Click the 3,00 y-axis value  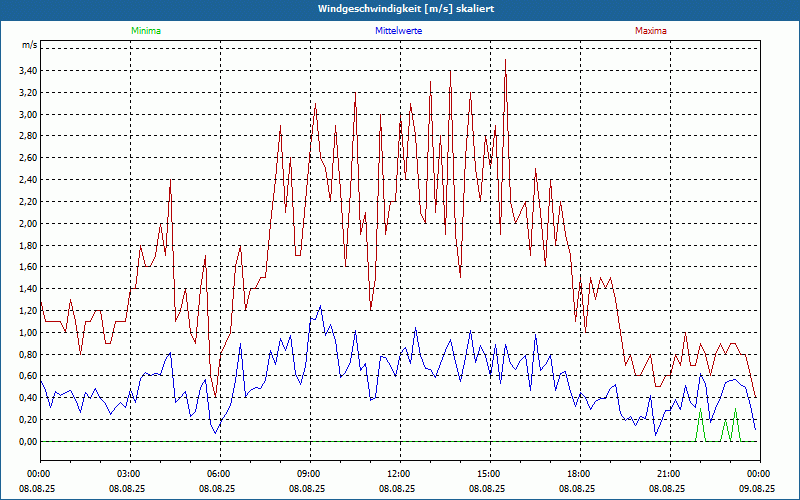pyautogui.click(x=28, y=114)
